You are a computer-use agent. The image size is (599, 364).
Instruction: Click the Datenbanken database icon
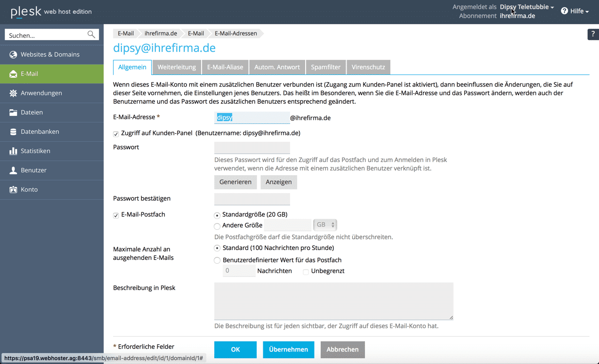(x=13, y=132)
